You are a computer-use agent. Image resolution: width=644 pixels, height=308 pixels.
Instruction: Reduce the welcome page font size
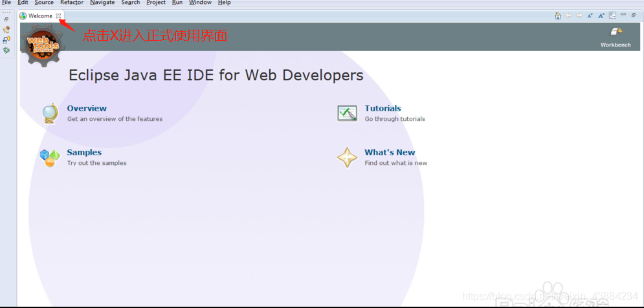(590, 16)
